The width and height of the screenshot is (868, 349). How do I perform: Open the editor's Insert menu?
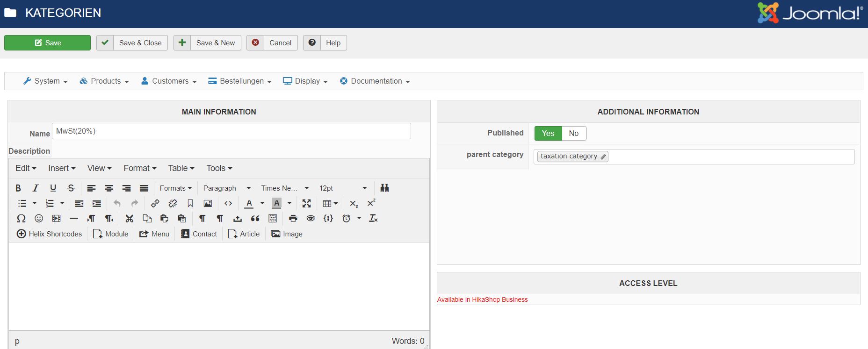62,168
